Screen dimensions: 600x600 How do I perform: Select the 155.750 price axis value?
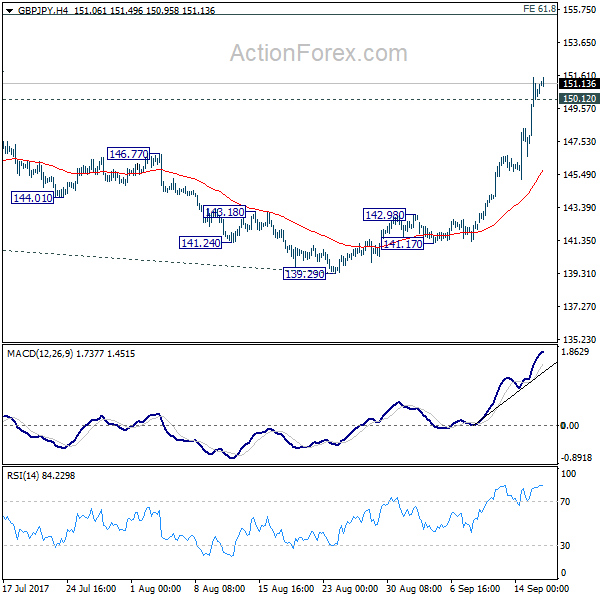pos(579,10)
